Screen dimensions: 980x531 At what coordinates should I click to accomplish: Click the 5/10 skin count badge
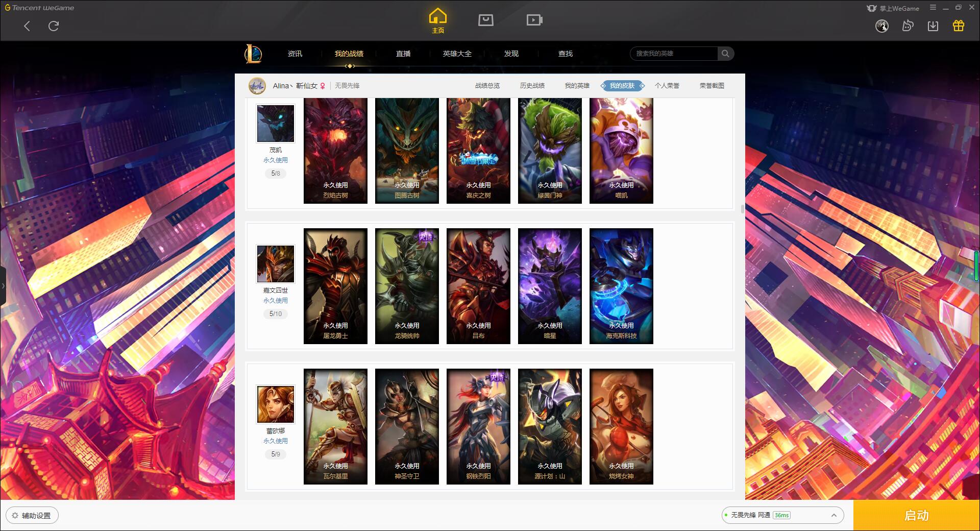coord(276,314)
